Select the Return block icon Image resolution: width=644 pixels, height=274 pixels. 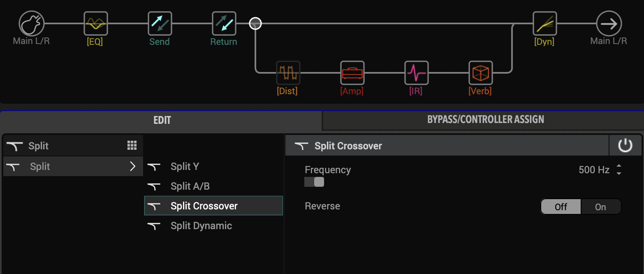click(x=224, y=23)
